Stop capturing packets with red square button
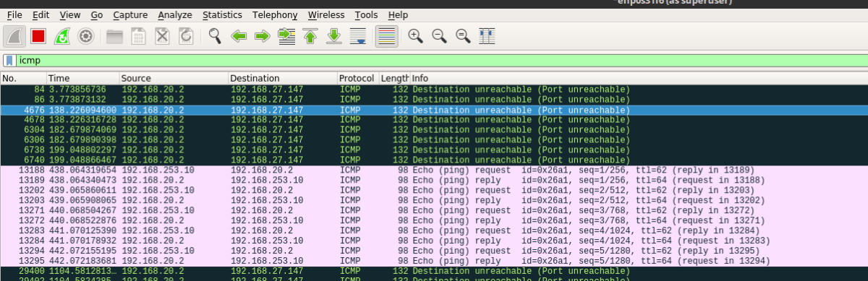Image resolution: width=868 pixels, height=281 pixels. 38,35
